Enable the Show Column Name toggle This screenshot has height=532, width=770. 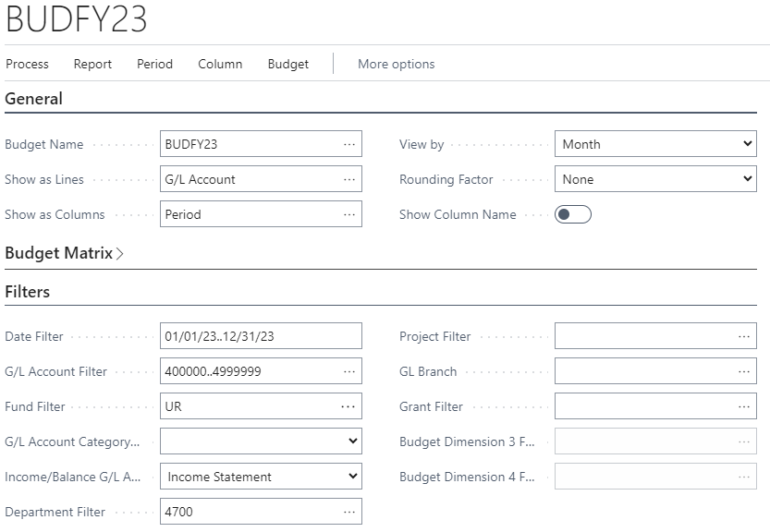tap(572, 214)
